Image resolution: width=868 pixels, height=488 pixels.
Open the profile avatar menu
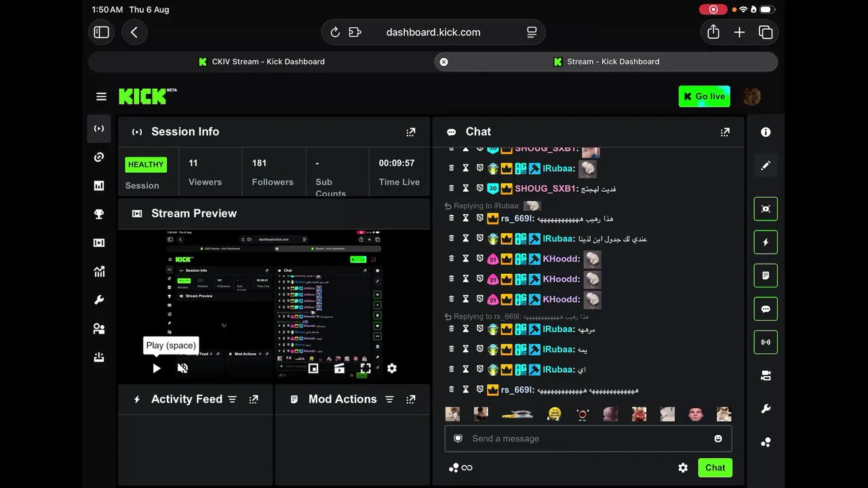point(751,96)
